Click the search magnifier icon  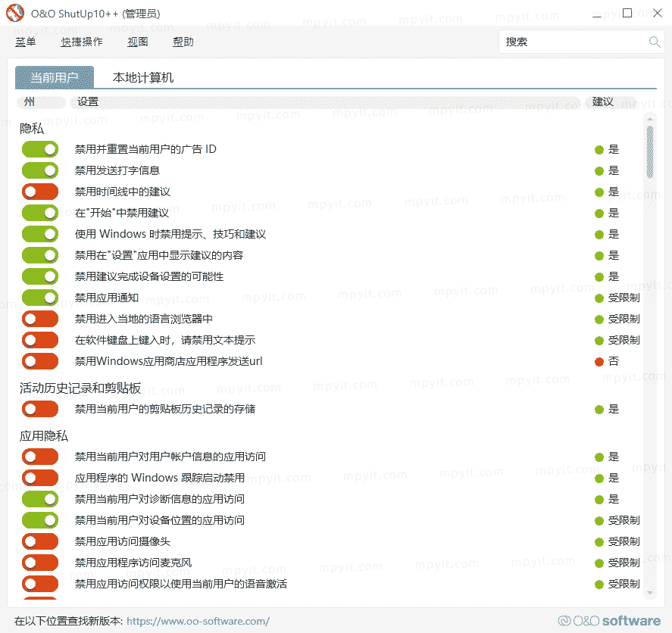654,42
